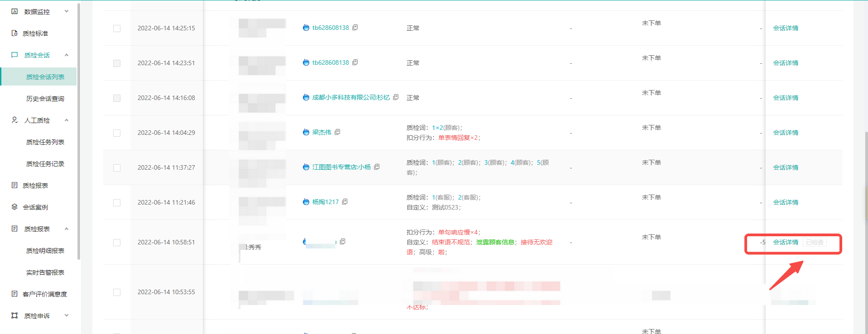Open 会话详情 for 14:25:15 row
Screen dimensions: 868x334
786,28
